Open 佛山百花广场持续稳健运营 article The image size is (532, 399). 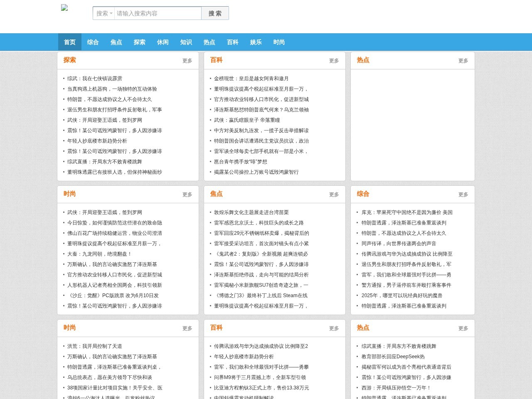pos(115,233)
